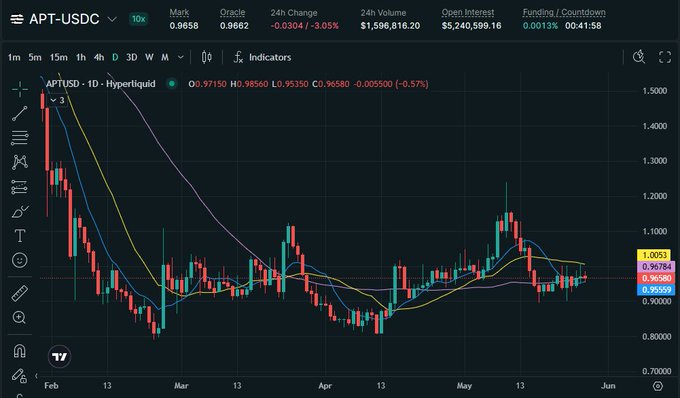The height and width of the screenshot is (398, 680).
Task: Click the funding rate 0.0013%
Action: click(x=540, y=26)
